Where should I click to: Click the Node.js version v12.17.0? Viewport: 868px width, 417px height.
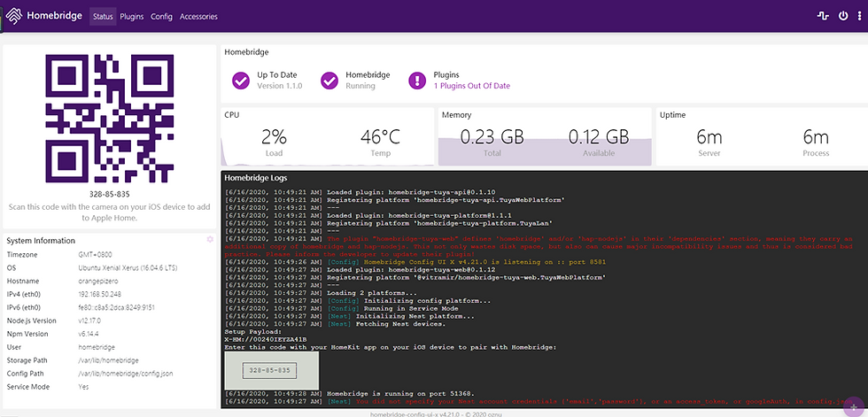pos(91,320)
